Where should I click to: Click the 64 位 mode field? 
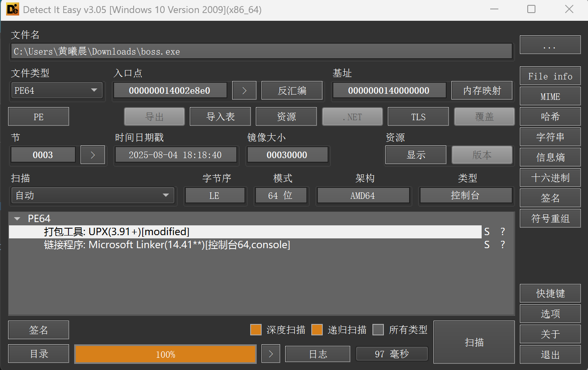[281, 195]
